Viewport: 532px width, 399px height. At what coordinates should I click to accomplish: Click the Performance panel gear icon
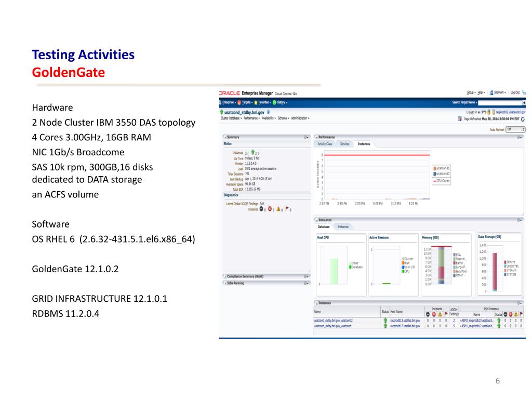[519, 137]
